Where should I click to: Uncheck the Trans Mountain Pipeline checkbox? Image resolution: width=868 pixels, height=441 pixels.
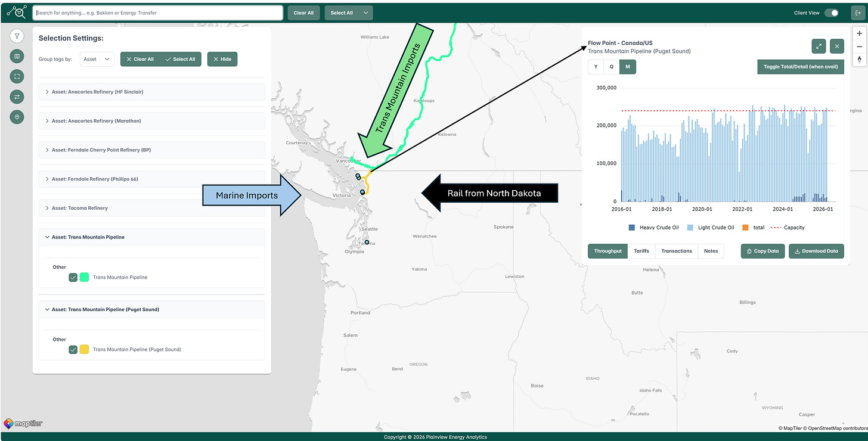pos(73,277)
